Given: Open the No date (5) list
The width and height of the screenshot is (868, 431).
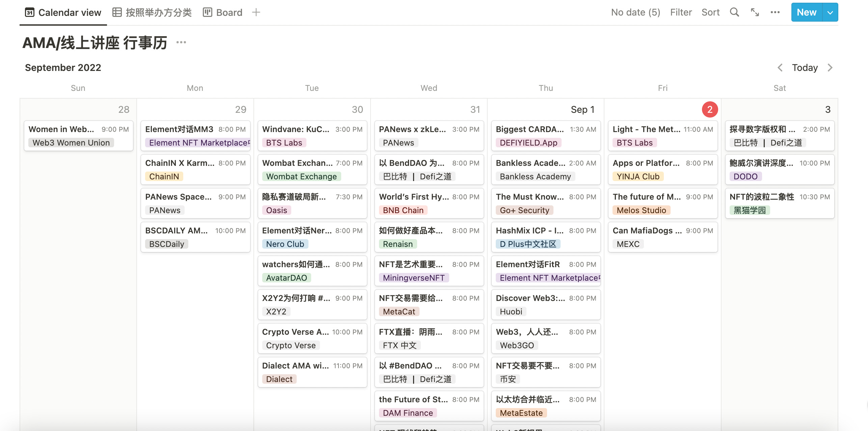Looking at the screenshot, I should (635, 12).
